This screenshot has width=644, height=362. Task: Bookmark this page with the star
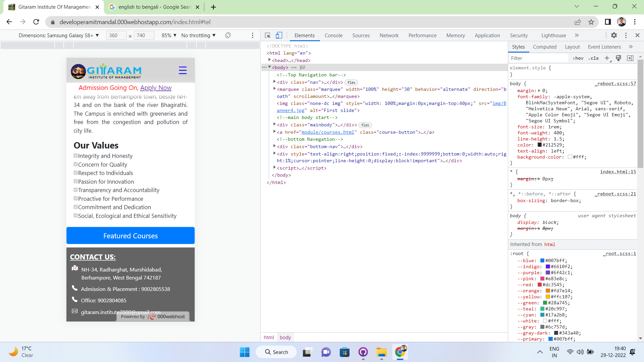tap(591, 22)
